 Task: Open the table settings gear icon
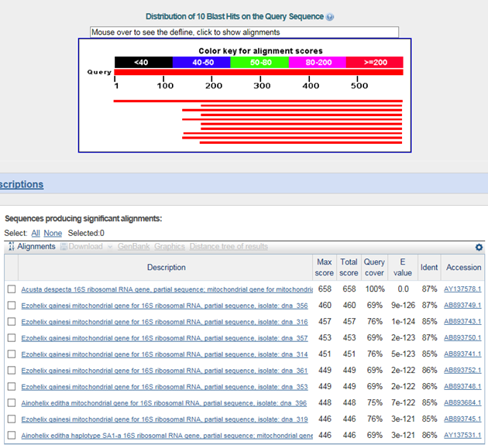coord(479,247)
